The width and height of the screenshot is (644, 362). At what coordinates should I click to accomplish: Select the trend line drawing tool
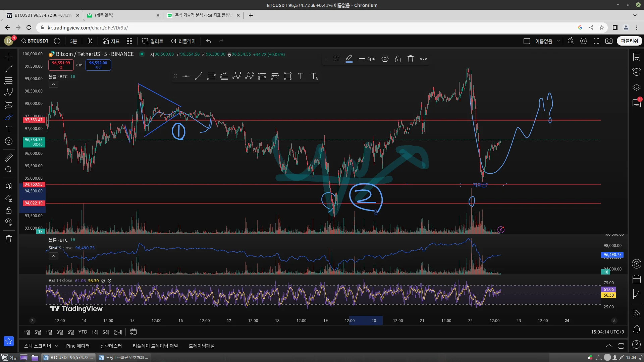[x=9, y=69]
